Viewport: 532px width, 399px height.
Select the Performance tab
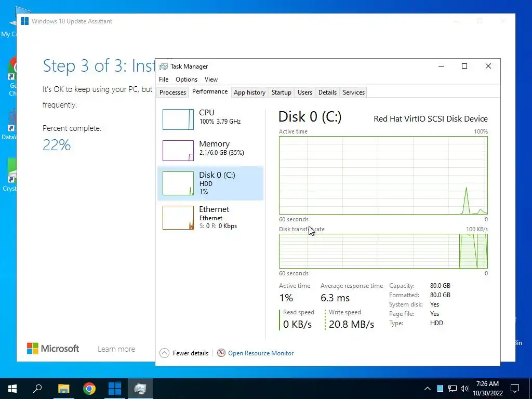[x=210, y=91]
